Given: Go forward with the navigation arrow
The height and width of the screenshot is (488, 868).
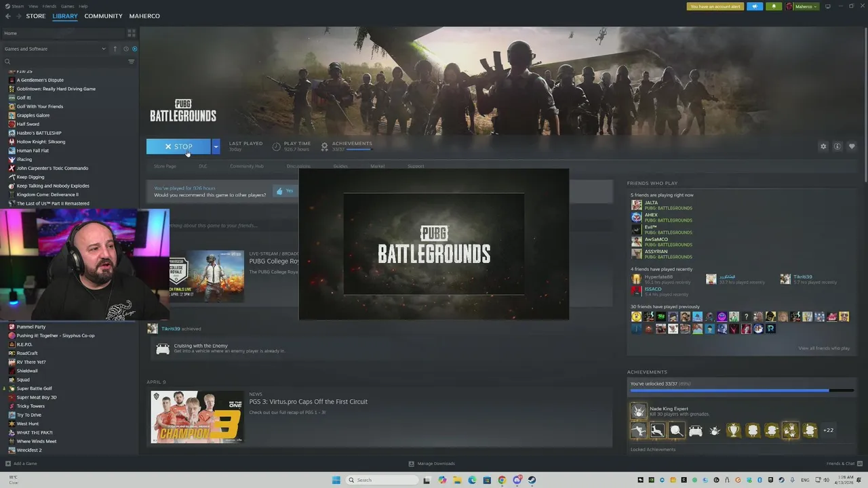Looking at the screenshot, I should [x=18, y=16].
